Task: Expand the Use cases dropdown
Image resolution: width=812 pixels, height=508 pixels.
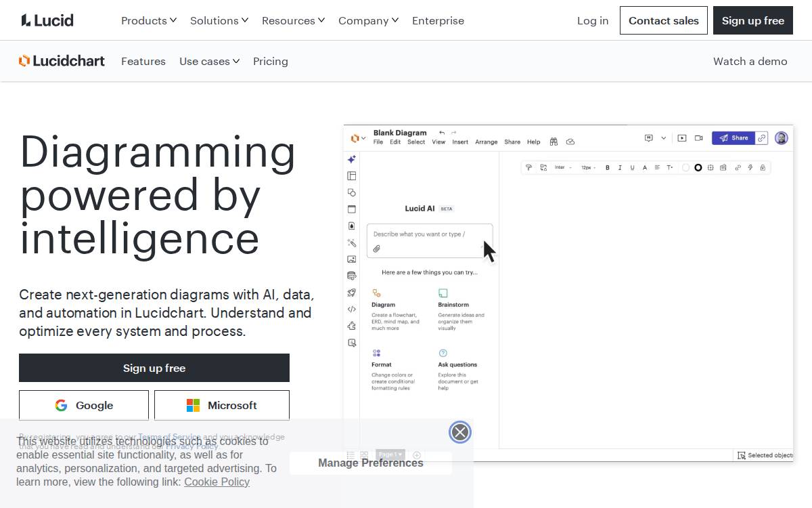Action: pos(210,61)
